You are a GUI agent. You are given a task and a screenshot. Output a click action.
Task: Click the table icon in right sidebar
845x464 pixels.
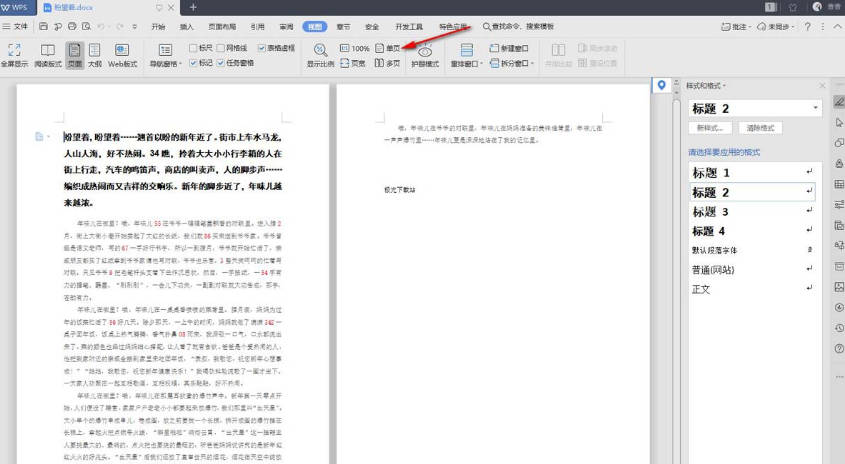(839, 184)
